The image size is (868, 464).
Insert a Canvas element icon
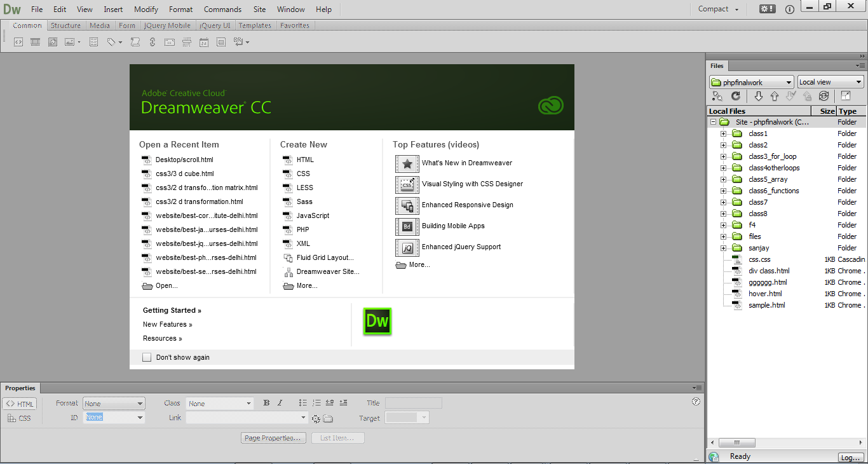point(53,42)
